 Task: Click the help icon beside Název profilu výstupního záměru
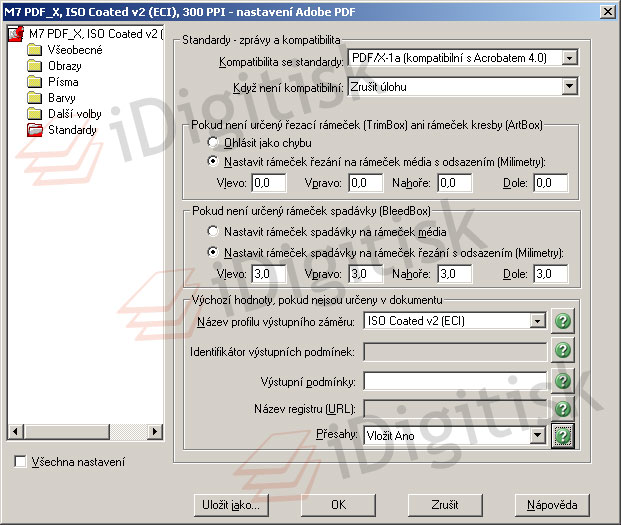coord(563,321)
